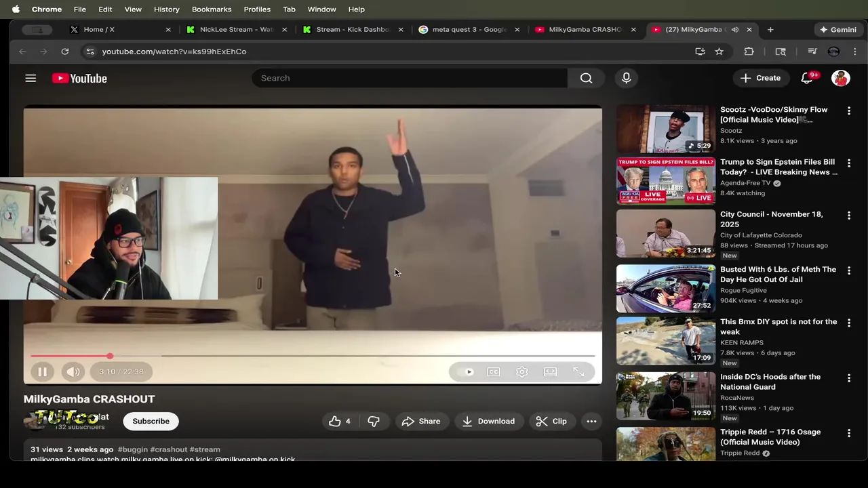Viewport: 868px width, 488px height.
Task: Open options for Bmx DIY spot video
Action: click(x=848, y=323)
